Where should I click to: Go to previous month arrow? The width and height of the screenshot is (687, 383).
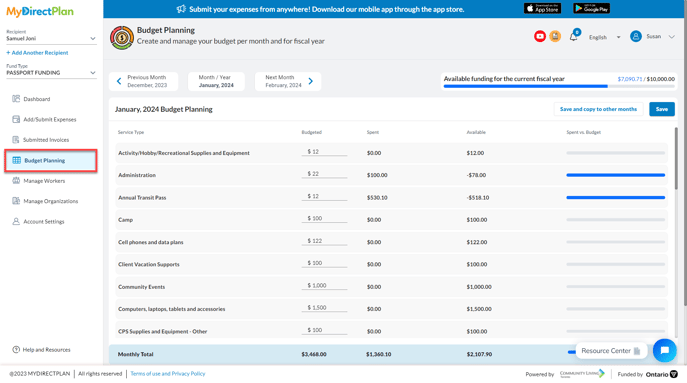click(119, 81)
